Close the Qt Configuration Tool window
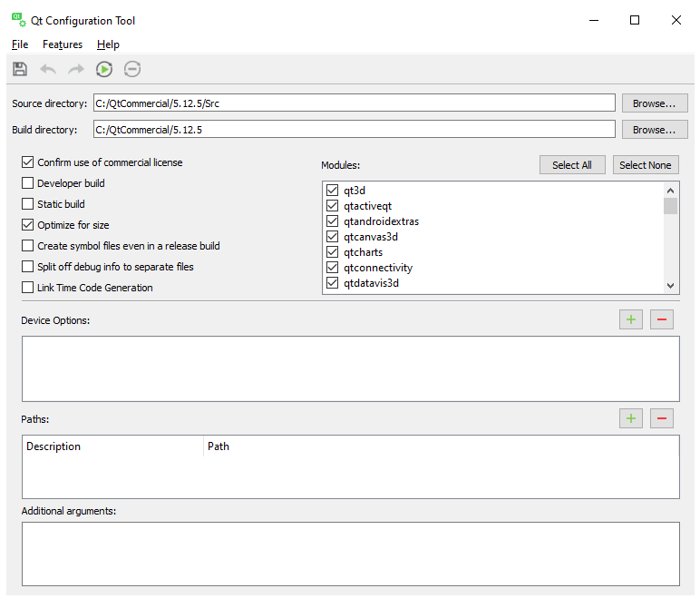The width and height of the screenshot is (700, 608). tap(676, 20)
